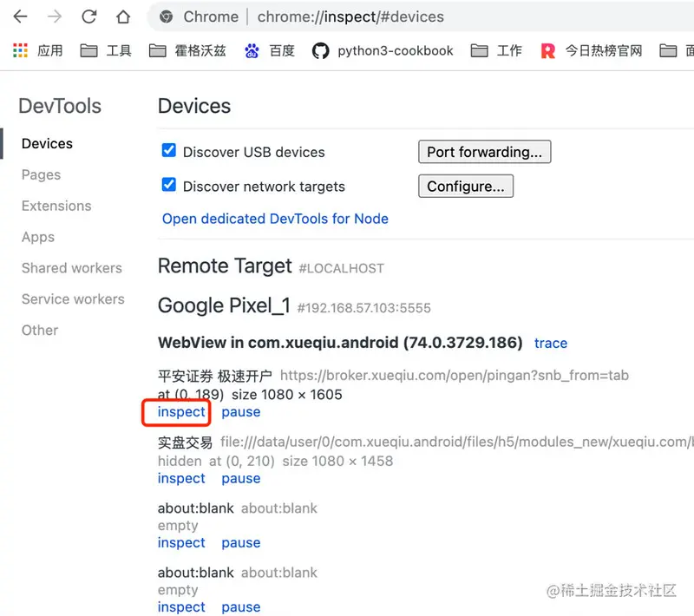Click the Configure... button
694x616 pixels.
coord(466,186)
